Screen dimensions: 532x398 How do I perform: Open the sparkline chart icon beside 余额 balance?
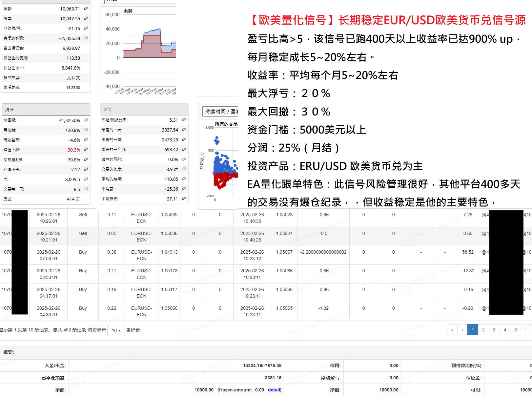pyautogui.click(x=86, y=9)
